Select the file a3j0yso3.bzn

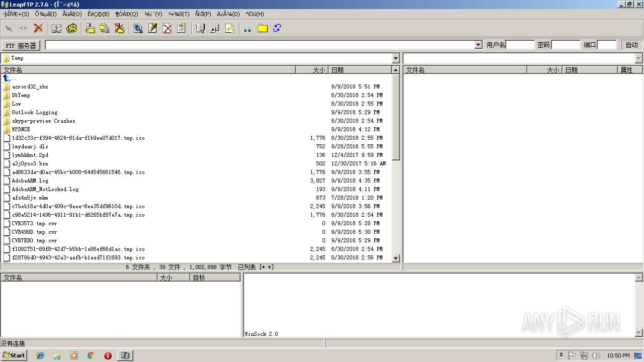click(30, 163)
